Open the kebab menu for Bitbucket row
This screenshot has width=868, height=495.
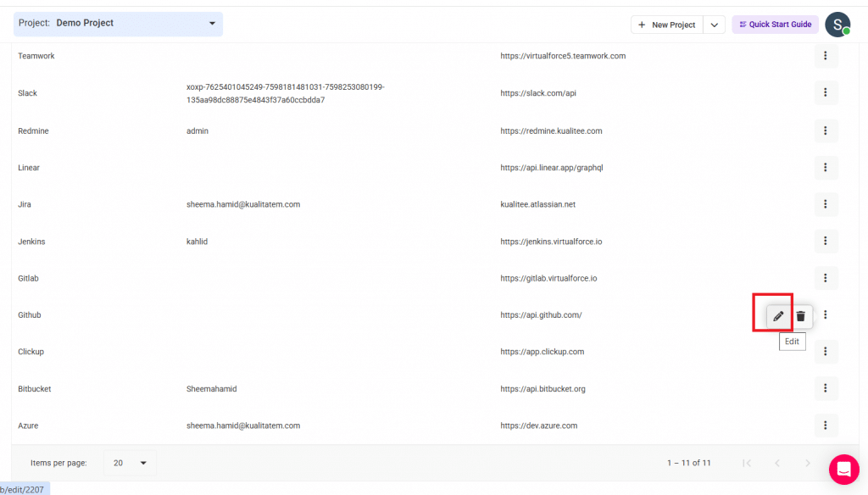click(x=826, y=389)
